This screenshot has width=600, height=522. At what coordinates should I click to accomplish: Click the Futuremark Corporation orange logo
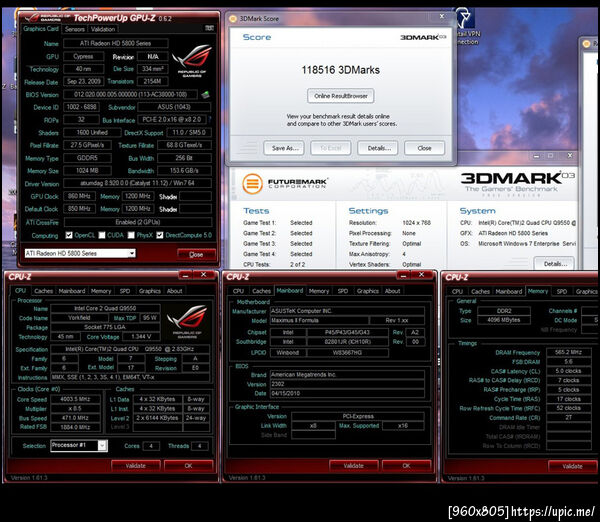pyautogui.click(x=252, y=184)
